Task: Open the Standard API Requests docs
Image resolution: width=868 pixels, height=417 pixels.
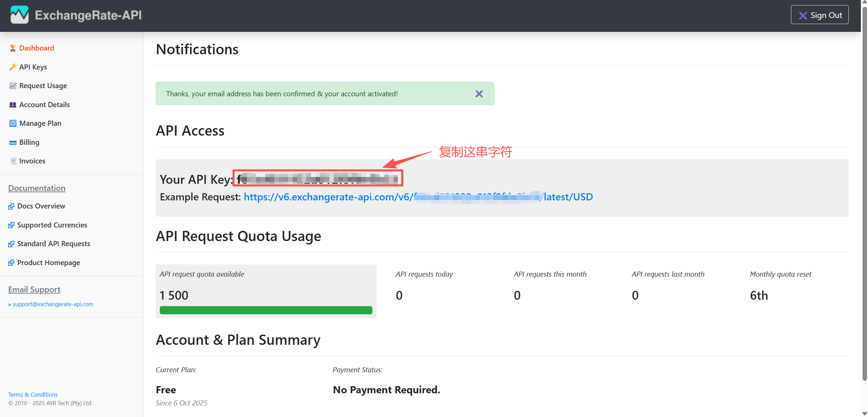Action: click(x=53, y=244)
